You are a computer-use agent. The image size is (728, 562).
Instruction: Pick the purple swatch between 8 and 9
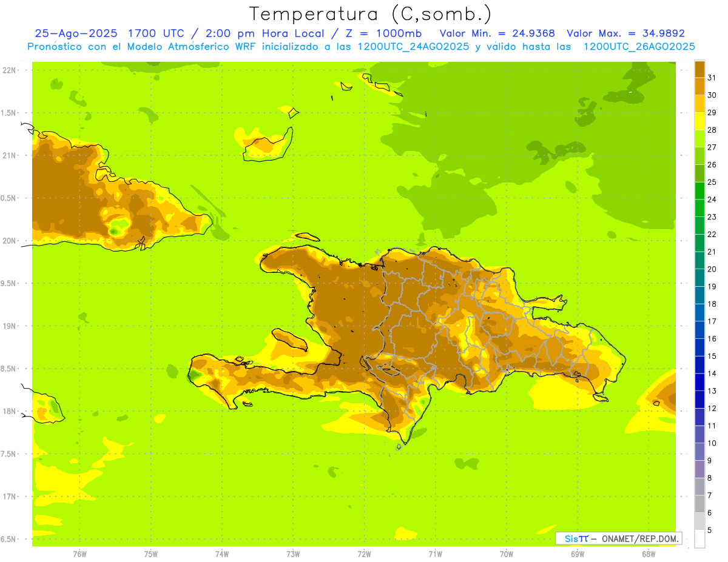(x=699, y=469)
